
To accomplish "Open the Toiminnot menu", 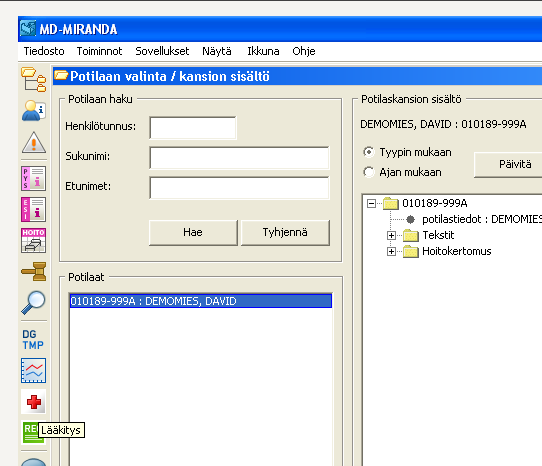I will tap(99, 51).
